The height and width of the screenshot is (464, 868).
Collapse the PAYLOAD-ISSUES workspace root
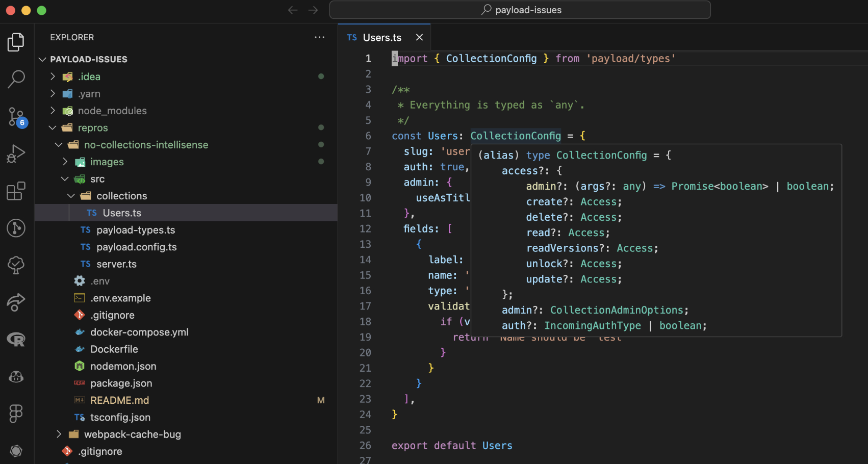click(42, 59)
